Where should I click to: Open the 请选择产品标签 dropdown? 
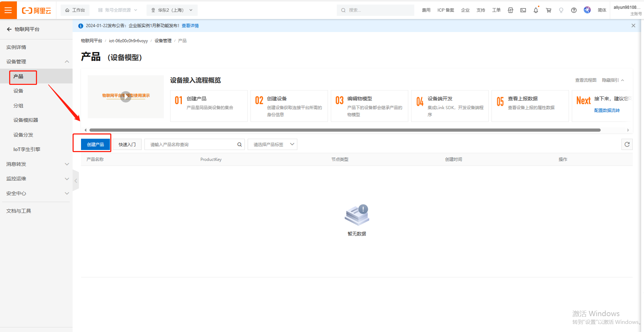[x=272, y=144]
